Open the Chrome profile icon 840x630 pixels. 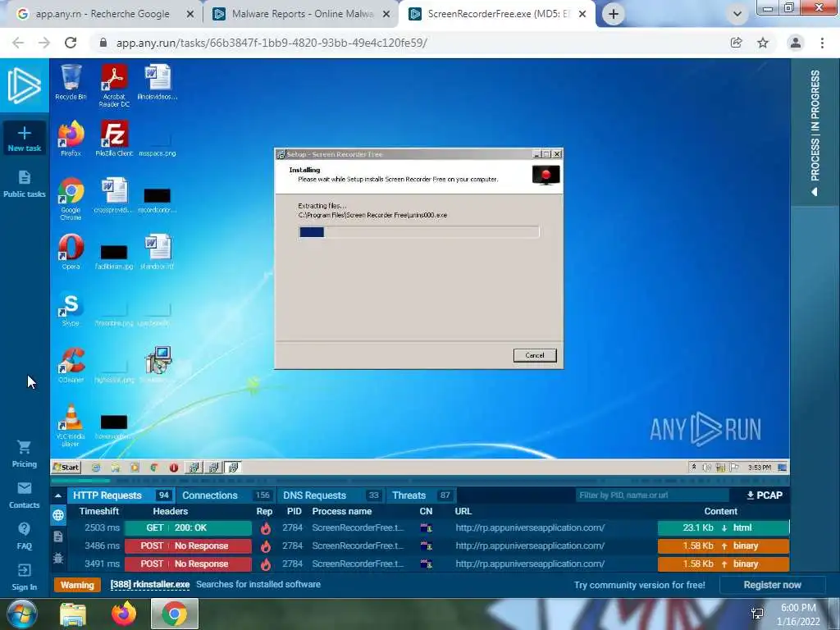click(x=796, y=43)
